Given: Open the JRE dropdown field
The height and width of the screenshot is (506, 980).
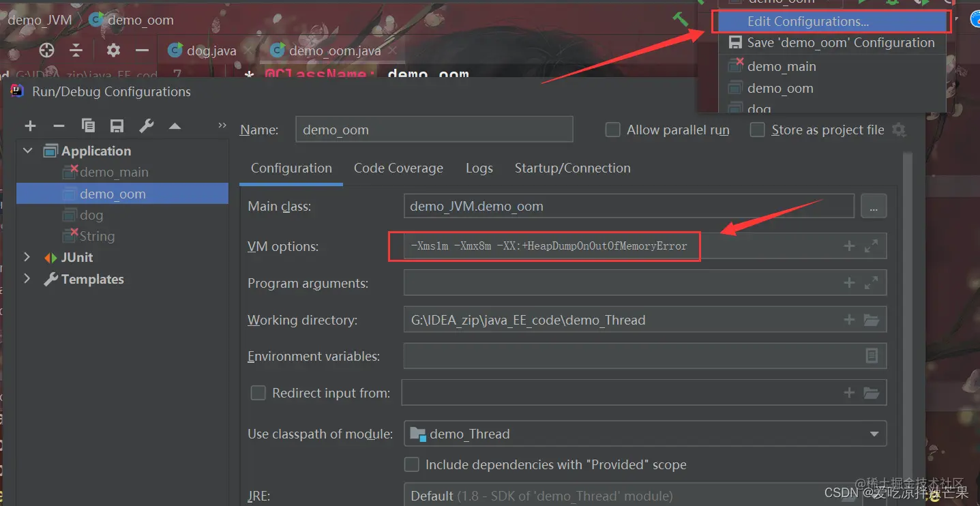Looking at the screenshot, I should 645,494.
